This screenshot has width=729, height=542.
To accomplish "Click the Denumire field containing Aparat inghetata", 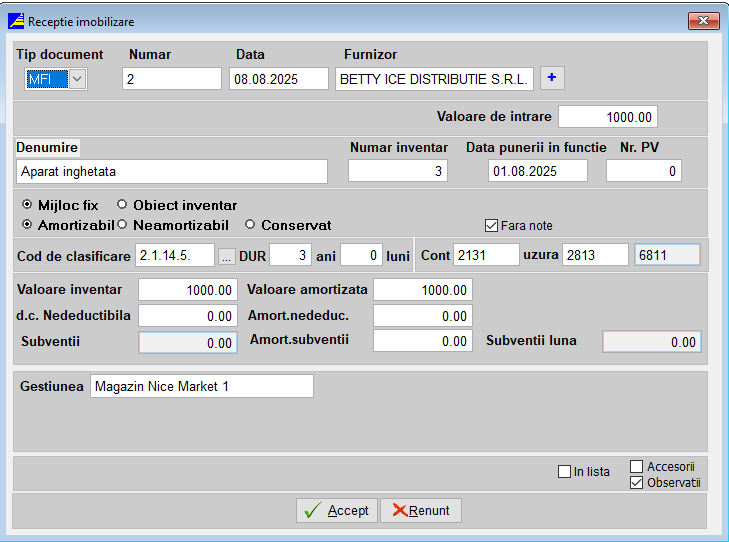I will [172, 171].
